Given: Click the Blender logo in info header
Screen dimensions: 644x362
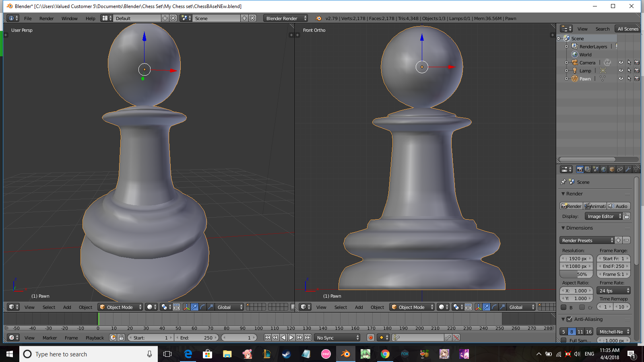Looking at the screenshot, I should pos(318,18).
